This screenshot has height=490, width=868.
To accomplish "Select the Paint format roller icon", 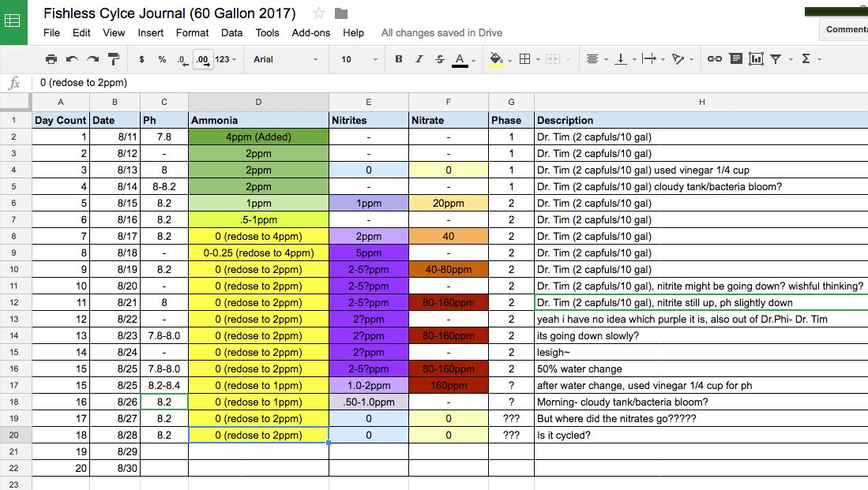I will [x=113, y=59].
